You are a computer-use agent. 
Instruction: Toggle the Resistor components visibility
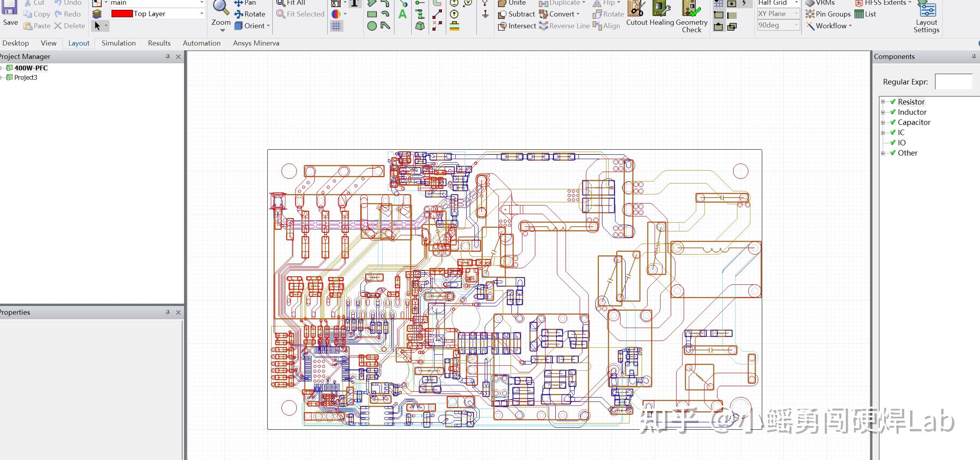892,102
